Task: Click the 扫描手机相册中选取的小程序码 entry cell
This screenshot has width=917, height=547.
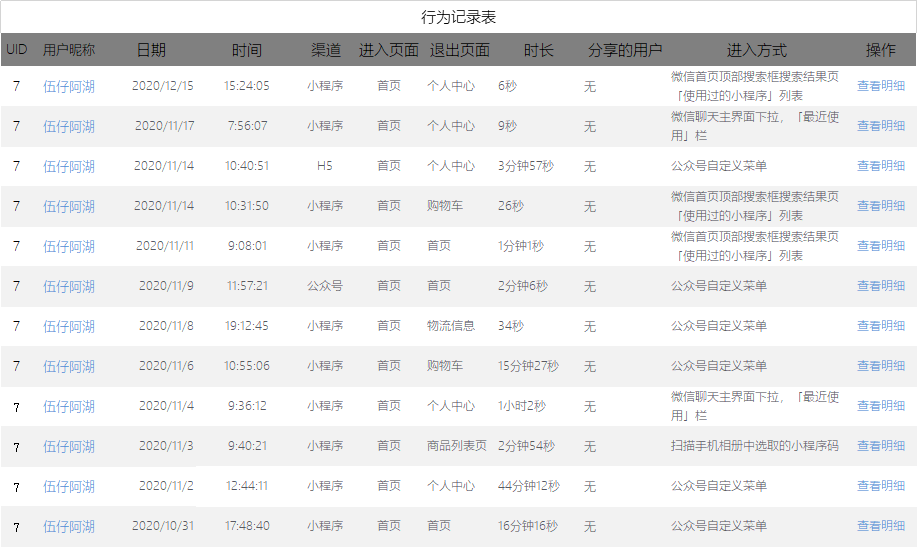Action: pos(754,446)
